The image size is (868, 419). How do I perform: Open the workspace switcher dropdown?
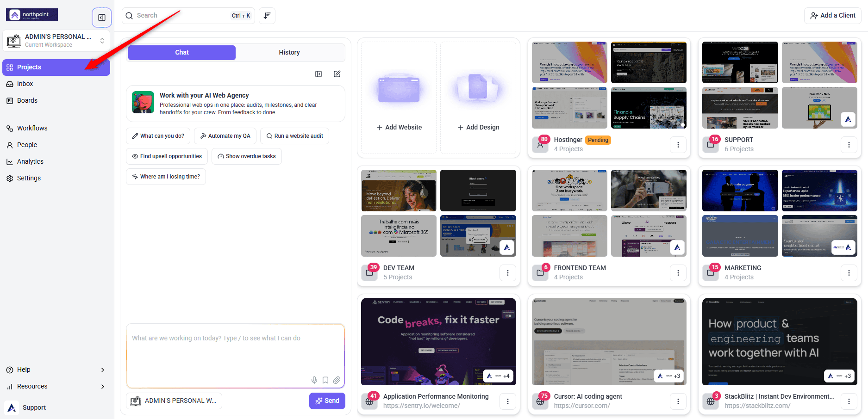56,41
